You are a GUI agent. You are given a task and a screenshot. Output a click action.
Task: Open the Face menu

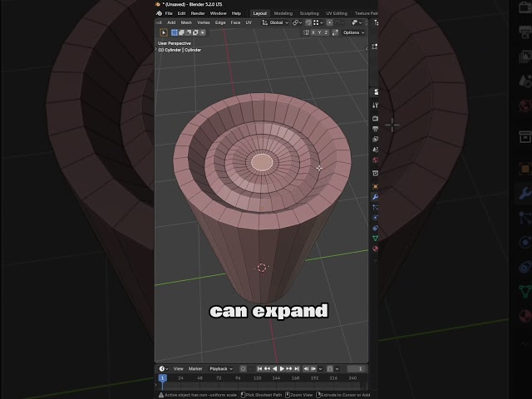click(x=235, y=22)
